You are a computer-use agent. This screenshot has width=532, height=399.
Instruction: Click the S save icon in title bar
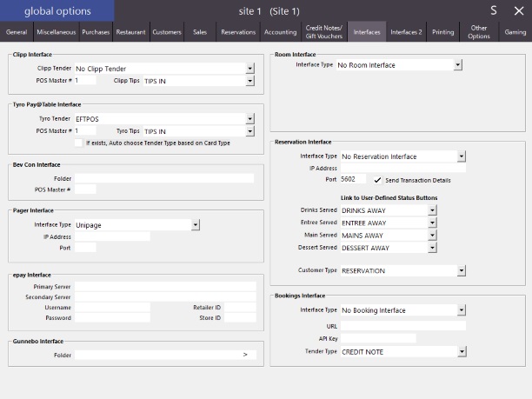(x=494, y=10)
